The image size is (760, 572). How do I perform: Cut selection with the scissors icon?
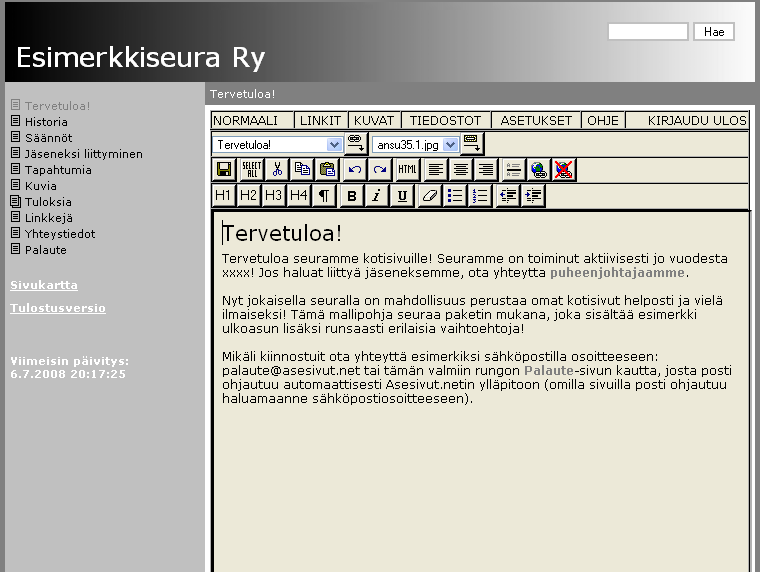click(x=277, y=170)
